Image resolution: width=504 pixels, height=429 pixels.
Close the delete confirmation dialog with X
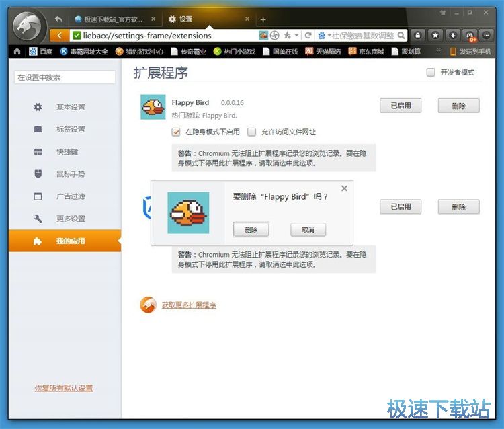point(344,188)
